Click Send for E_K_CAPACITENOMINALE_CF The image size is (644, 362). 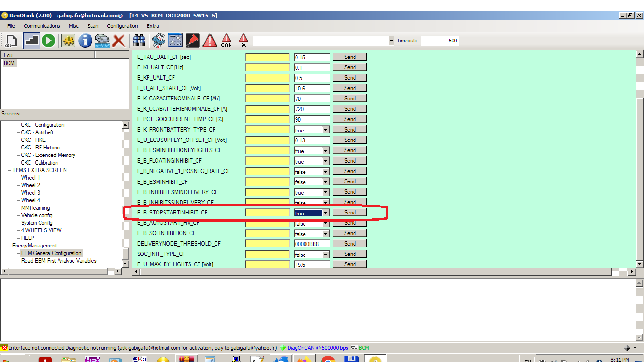350,99
